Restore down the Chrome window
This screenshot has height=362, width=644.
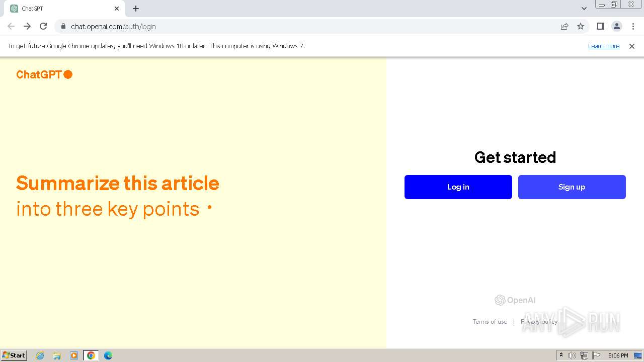[614, 5]
